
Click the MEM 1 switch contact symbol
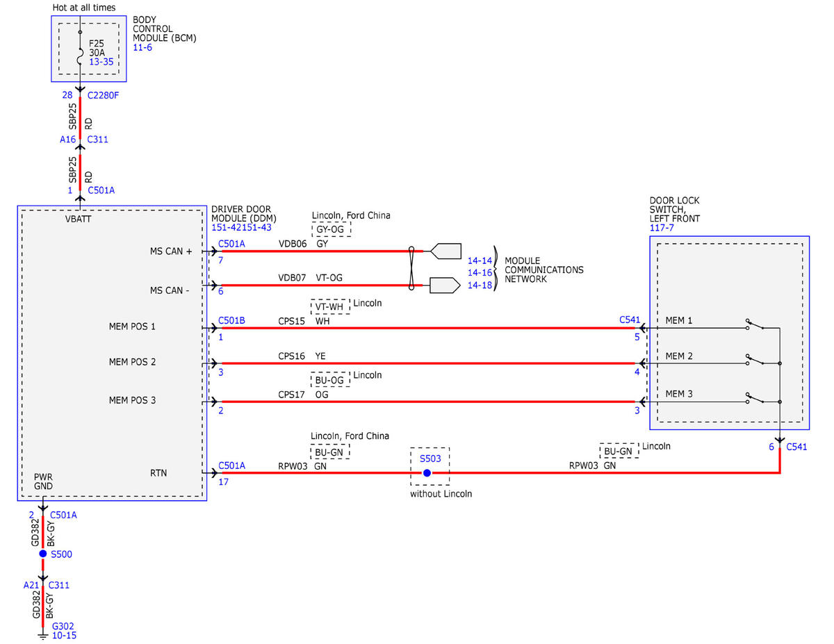[x=755, y=324]
